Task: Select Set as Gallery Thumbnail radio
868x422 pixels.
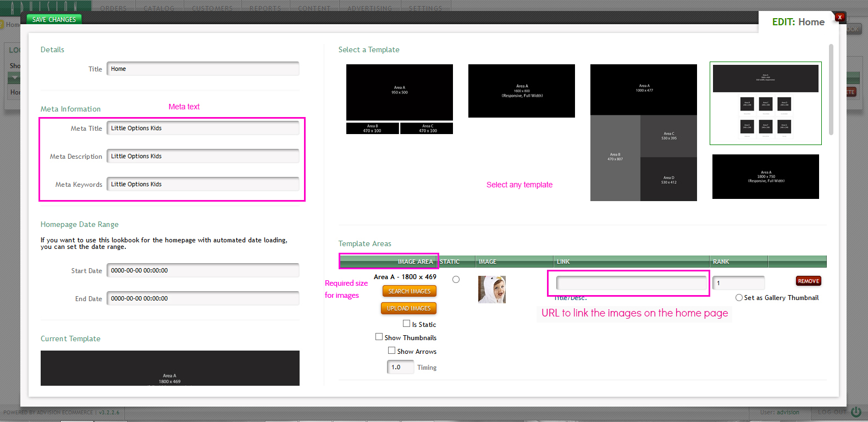Action: [739, 297]
